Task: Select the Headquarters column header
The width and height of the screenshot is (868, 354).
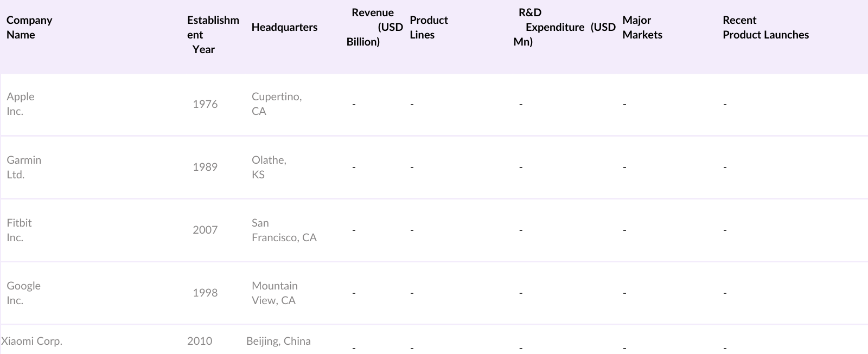Action: (284, 28)
